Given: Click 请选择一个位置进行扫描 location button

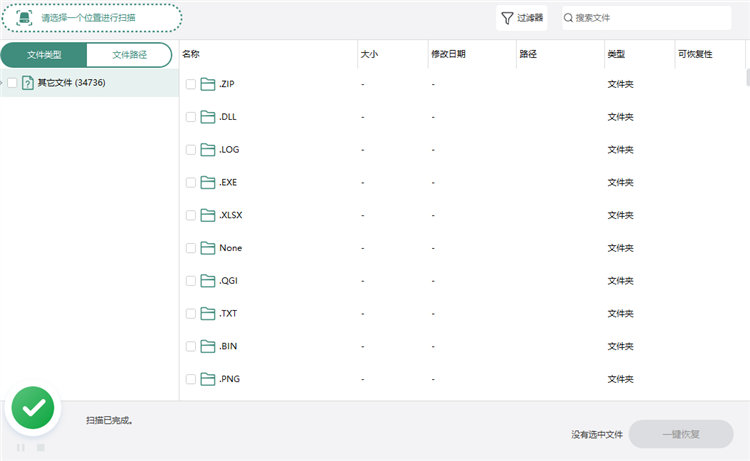Looking at the screenshot, I should (91, 18).
